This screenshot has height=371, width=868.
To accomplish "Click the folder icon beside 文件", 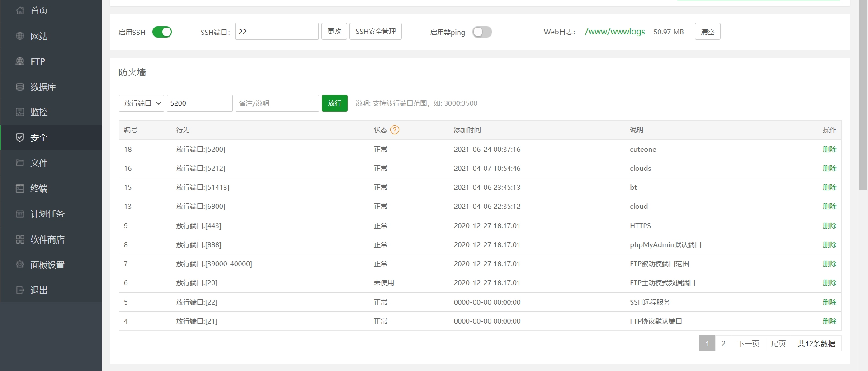I will 20,163.
